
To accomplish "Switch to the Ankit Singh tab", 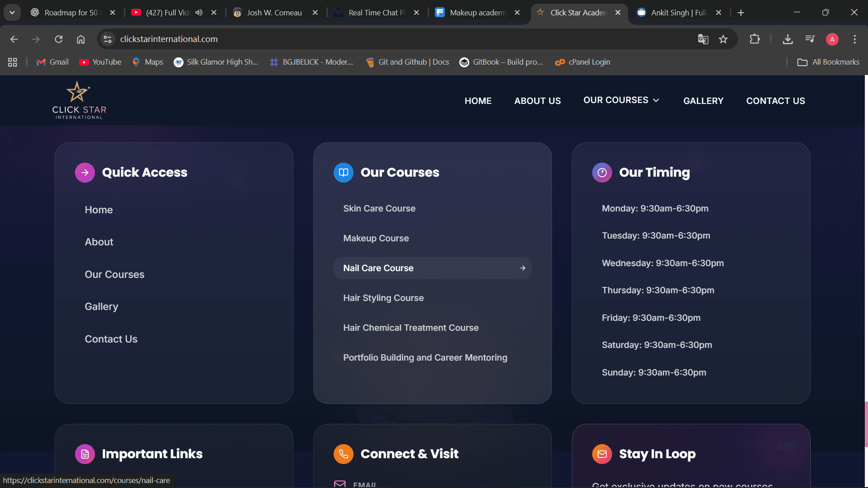I will pos(678,13).
